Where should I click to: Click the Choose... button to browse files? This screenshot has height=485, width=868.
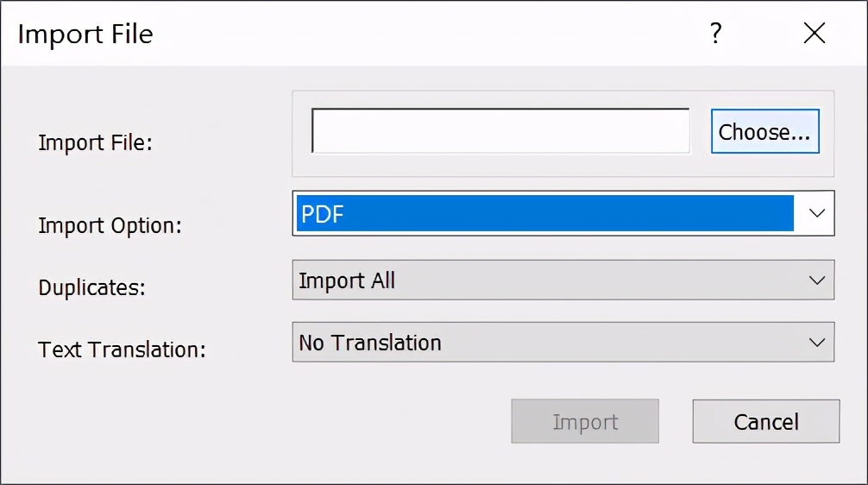(765, 131)
